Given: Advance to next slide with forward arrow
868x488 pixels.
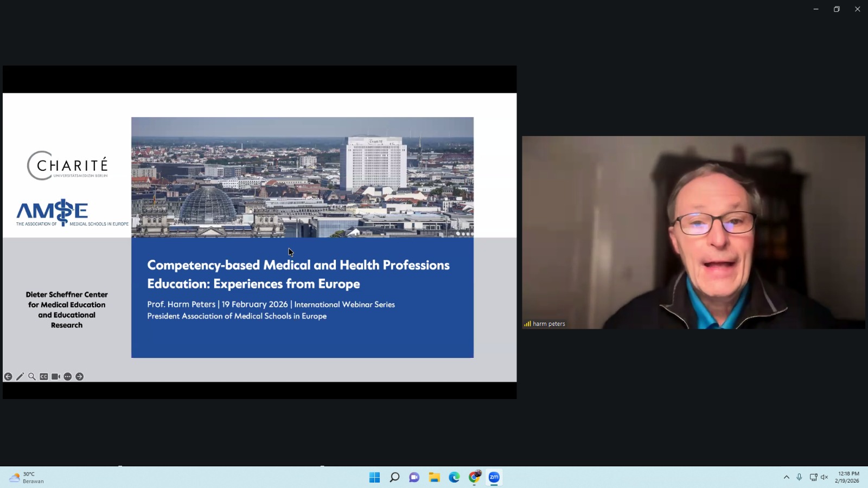Looking at the screenshot, I should [80, 377].
